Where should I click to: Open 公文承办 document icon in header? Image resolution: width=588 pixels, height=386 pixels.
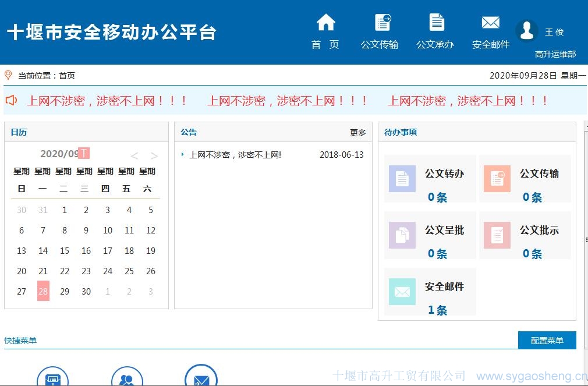point(436,23)
